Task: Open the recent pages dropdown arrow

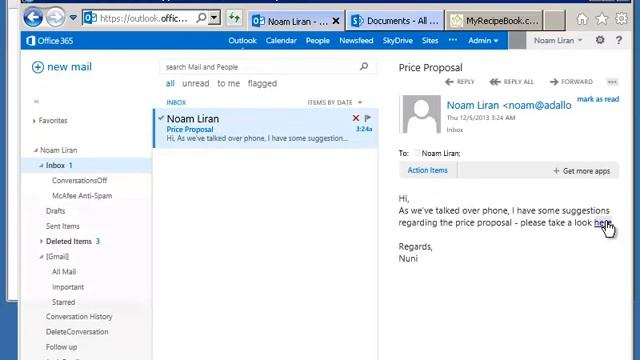Action: point(73,18)
